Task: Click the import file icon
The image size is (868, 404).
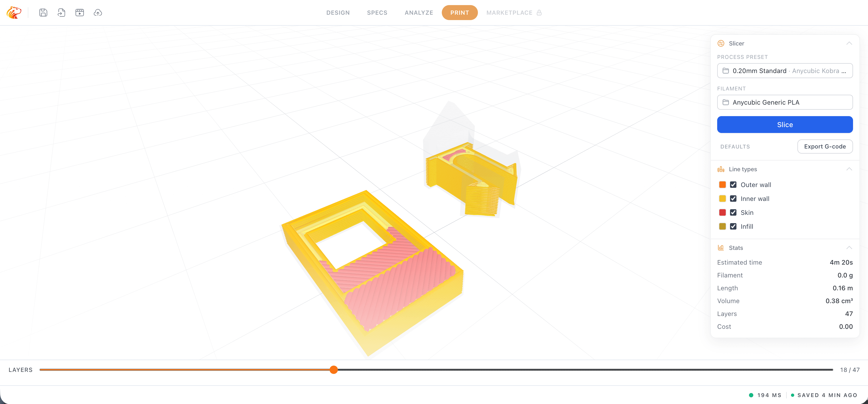Action: pyautogui.click(x=61, y=13)
